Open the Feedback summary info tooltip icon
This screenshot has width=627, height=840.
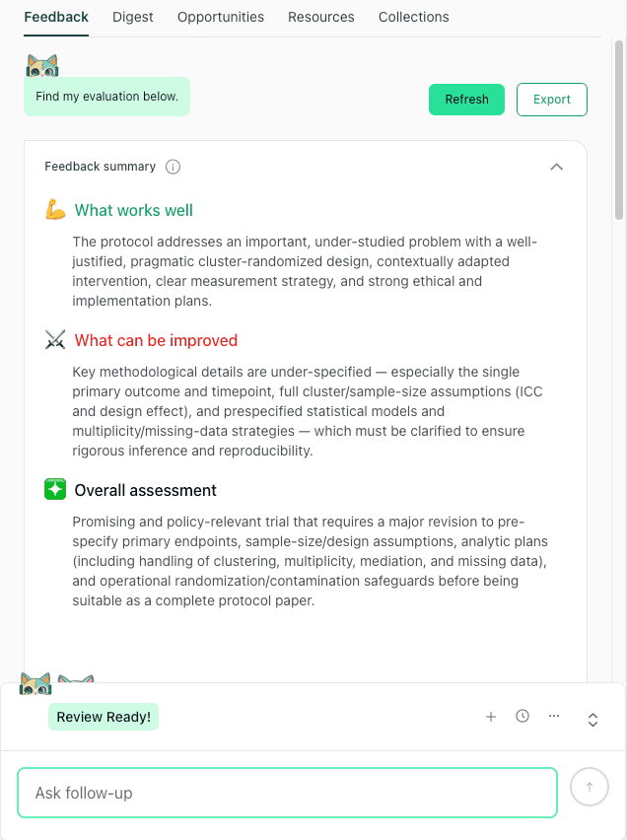pyautogui.click(x=173, y=167)
